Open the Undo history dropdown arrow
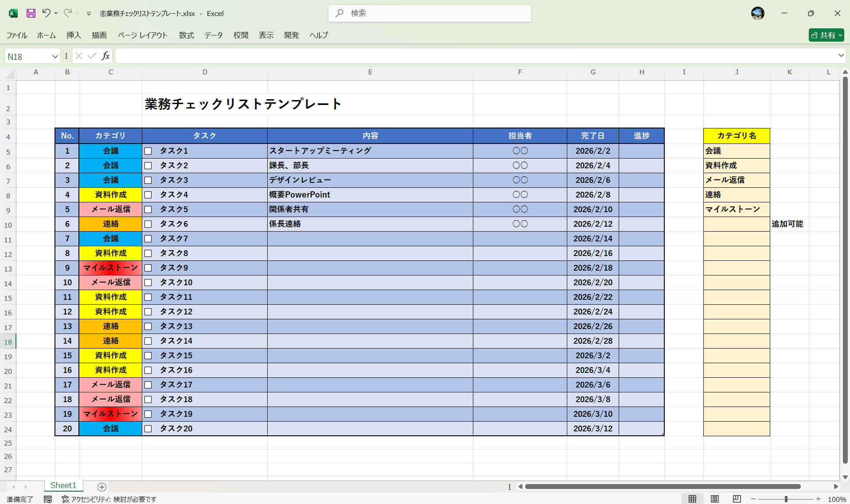Viewport: 850px width, 504px height. click(x=55, y=13)
